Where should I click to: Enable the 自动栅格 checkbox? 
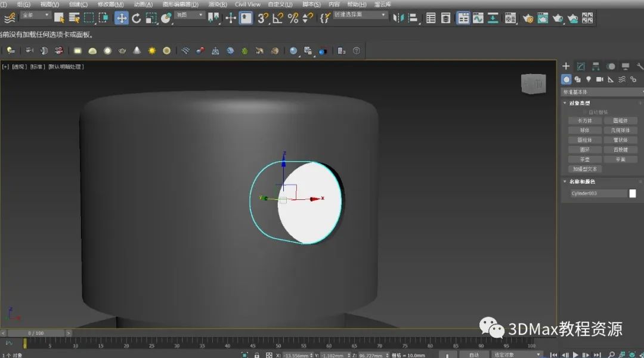tap(584, 112)
